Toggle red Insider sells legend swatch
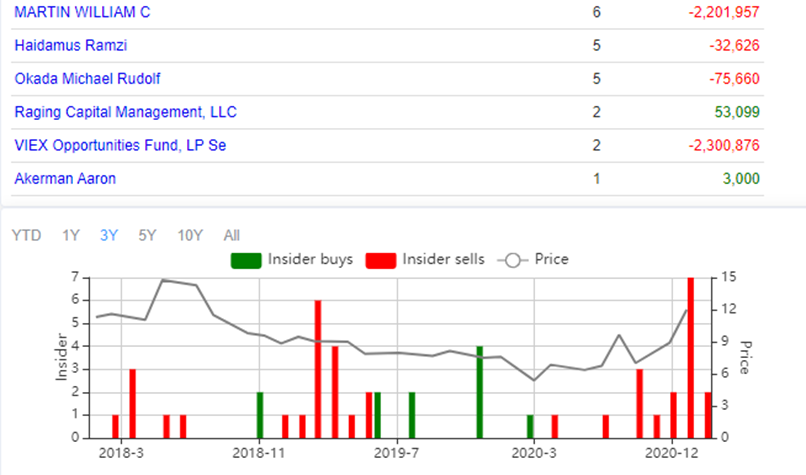Image resolution: width=806 pixels, height=475 pixels. coord(381,261)
